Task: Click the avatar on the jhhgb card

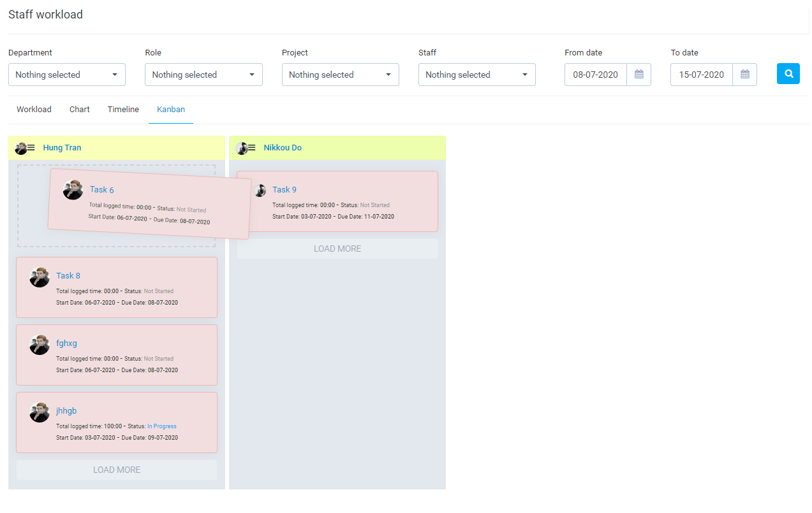Action: tap(40, 412)
